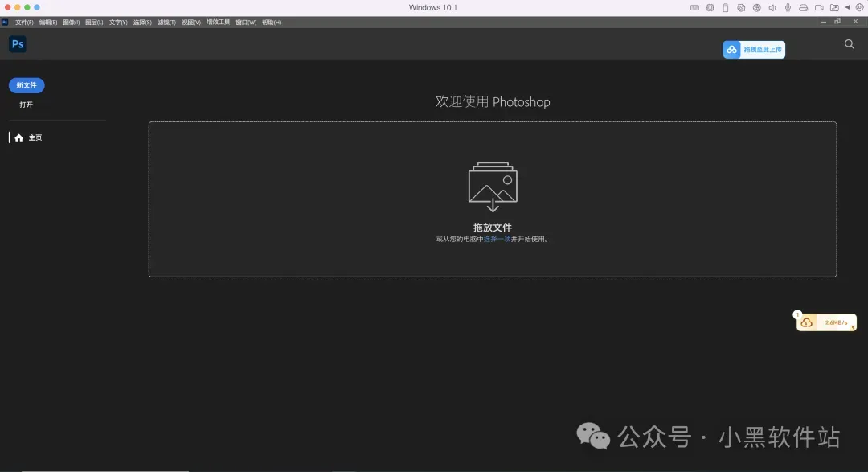Click the keyboard icon in Parallels toolbar

coord(694,8)
